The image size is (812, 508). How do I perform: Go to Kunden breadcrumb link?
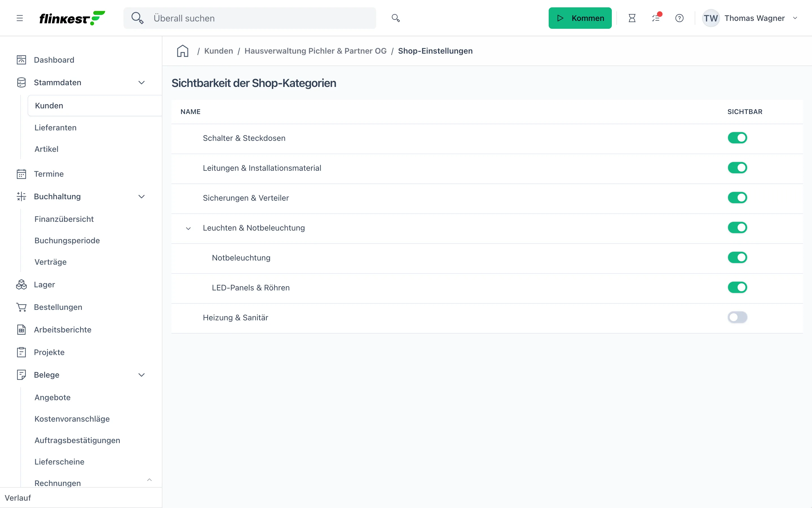(x=219, y=51)
